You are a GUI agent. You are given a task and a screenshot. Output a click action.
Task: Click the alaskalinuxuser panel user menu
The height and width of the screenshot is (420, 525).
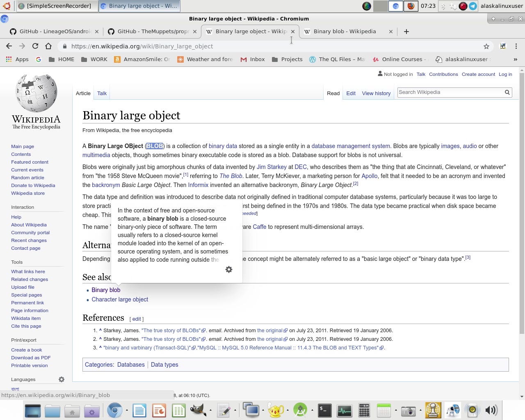pos(501,6)
